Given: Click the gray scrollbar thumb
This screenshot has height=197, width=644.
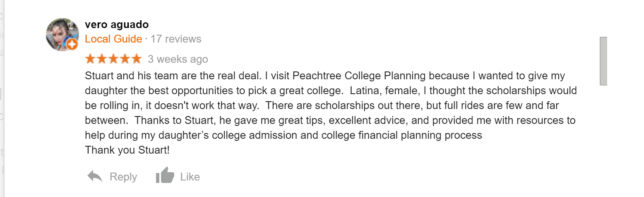Looking at the screenshot, I should 603,61.
